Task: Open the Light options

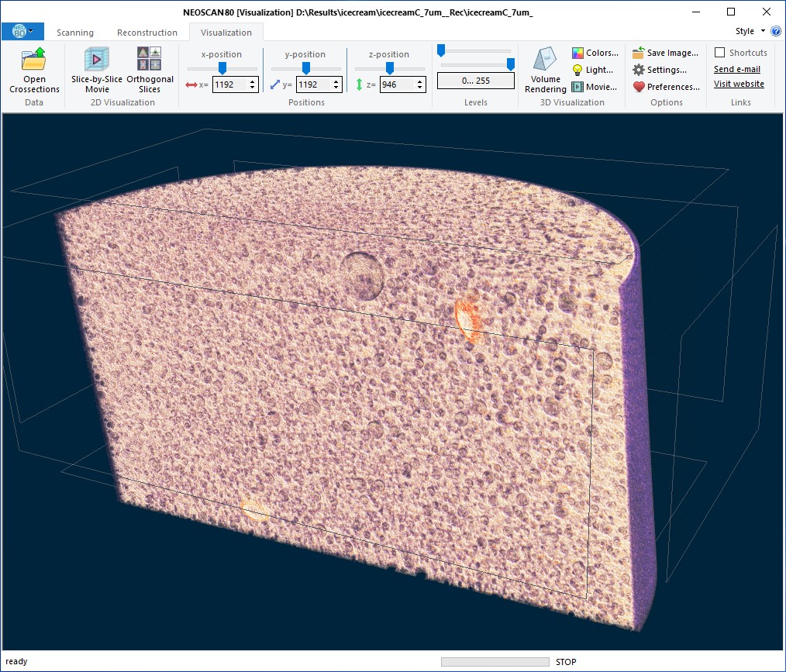Action: pyautogui.click(x=593, y=70)
